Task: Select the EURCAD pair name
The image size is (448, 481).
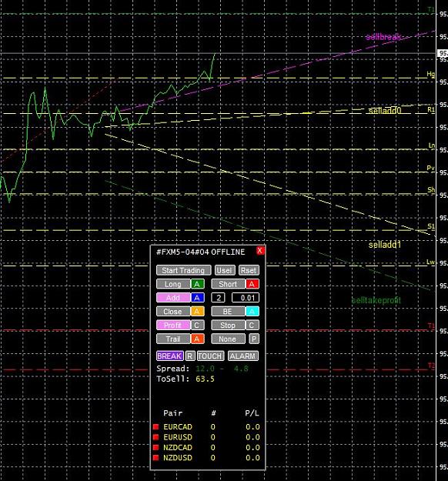Action: (178, 426)
